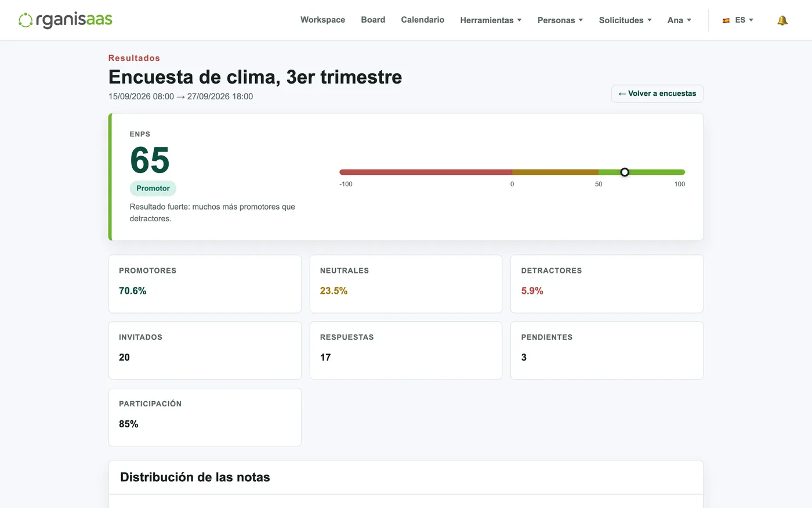Open the ES language selector
Image resolution: width=812 pixels, height=508 pixels.
pos(738,20)
